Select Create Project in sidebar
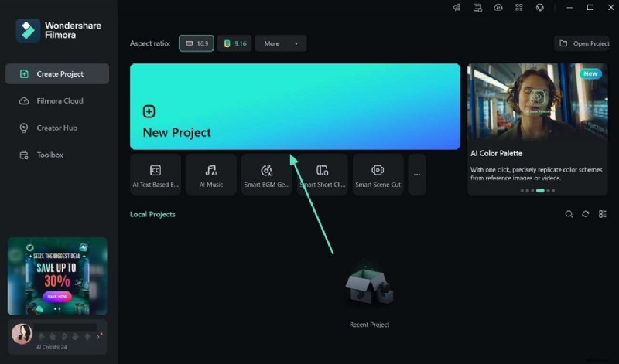The width and height of the screenshot is (619, 364). 57,73
